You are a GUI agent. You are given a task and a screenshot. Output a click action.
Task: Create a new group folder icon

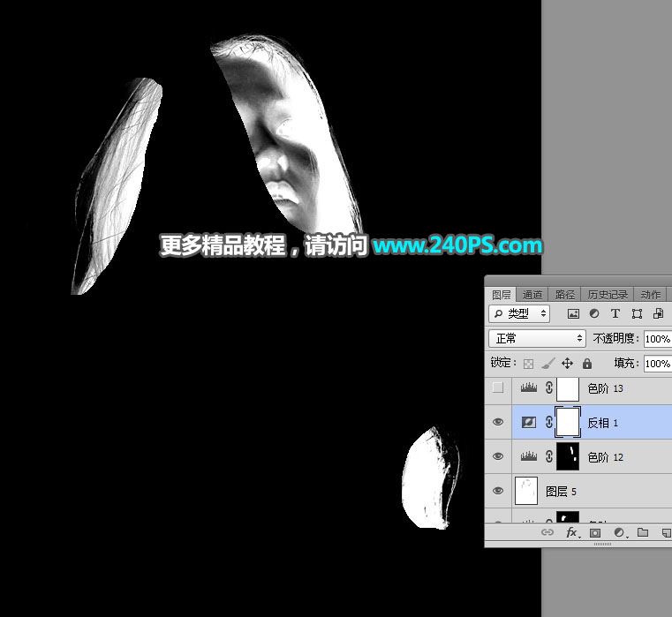[x=643, y=532]
